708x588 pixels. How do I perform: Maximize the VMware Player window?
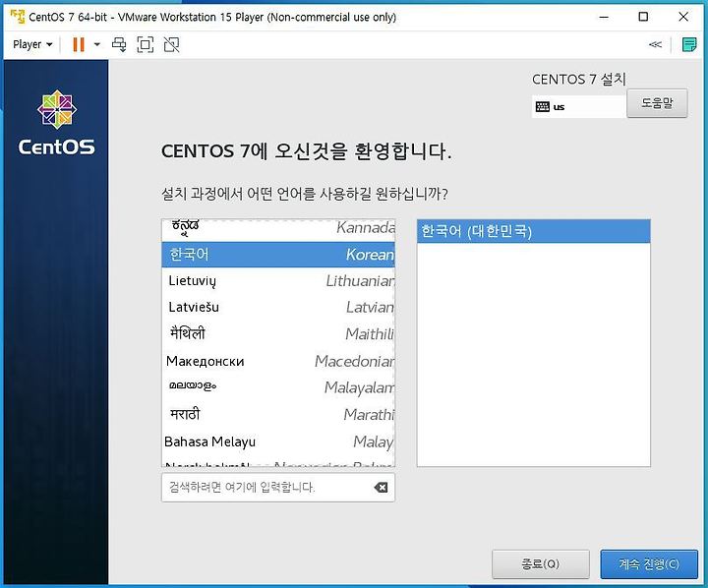643,17
